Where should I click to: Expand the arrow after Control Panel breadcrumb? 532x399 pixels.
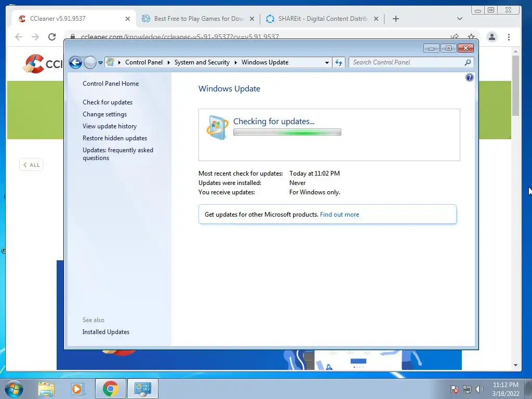[x=169, y=62]
